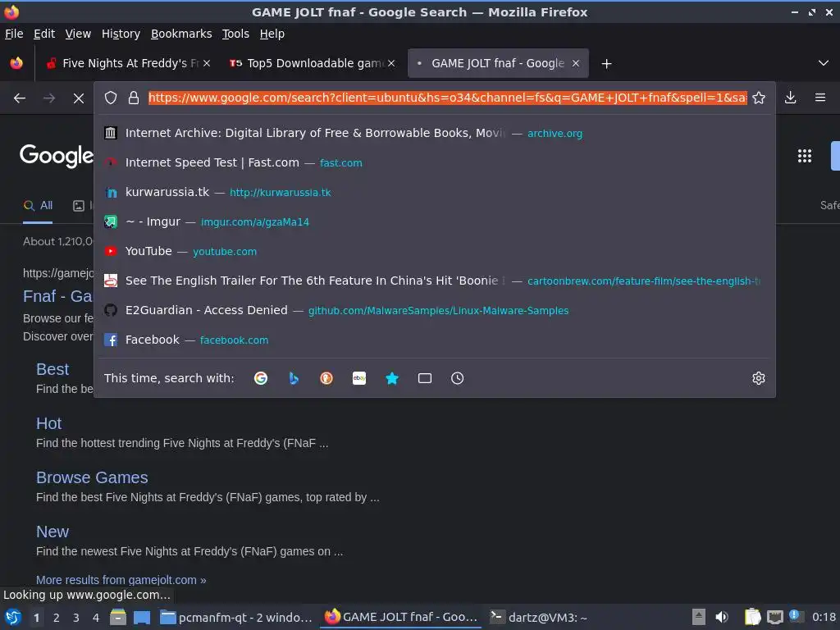840x630 pixels.
Task: Select the GAME JOLT fnaf Google tab
Action: (x=498, y=63)
